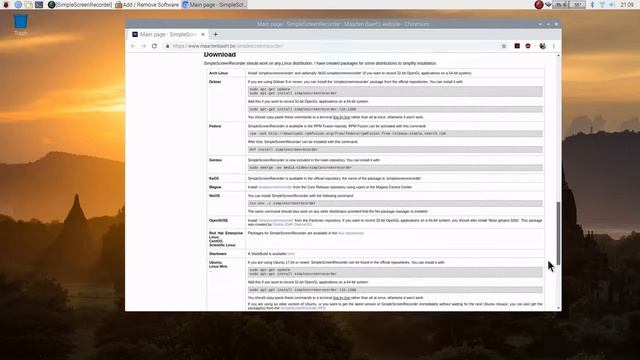The width and height of the screenshot is (640, 360).
Task: Click the Debian row label
Action: [215, 82]
